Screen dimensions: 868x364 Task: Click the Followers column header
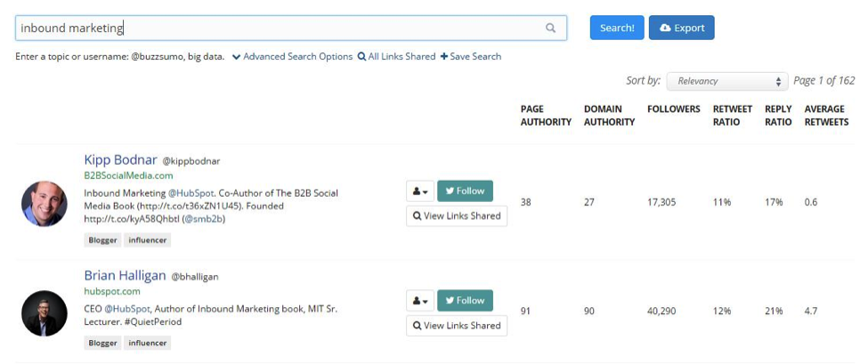pos(674,109)
